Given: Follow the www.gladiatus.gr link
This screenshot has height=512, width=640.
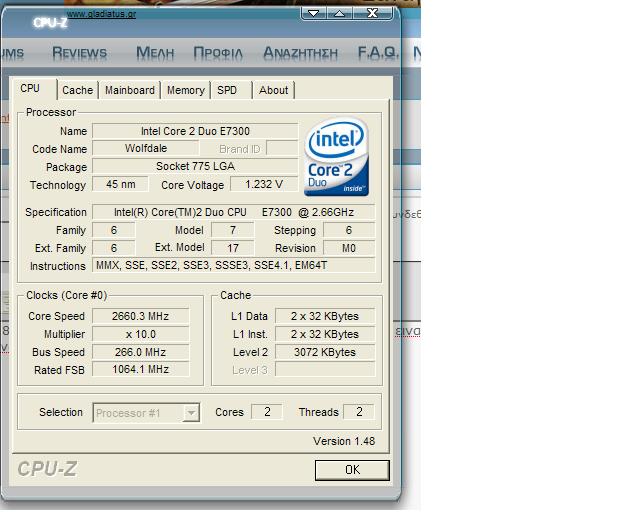Looking at the screenshot, I should coord(101,14).
